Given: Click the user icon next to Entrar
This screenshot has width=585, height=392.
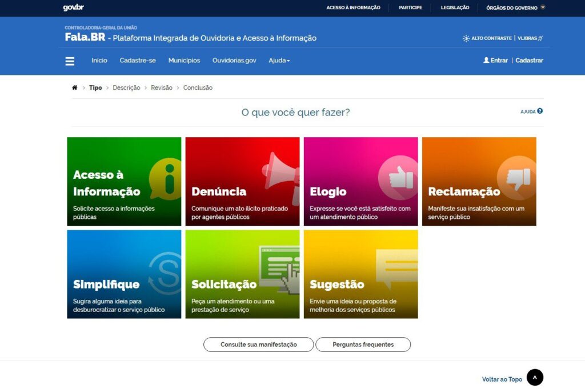Looking at the screenshot, I should click(486, 60).
